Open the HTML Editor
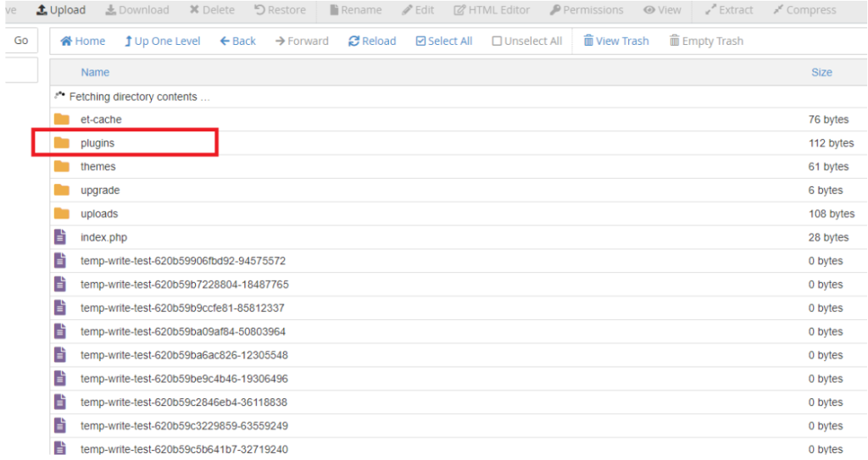The image size is (868, 460). click(x=492, y=10)
